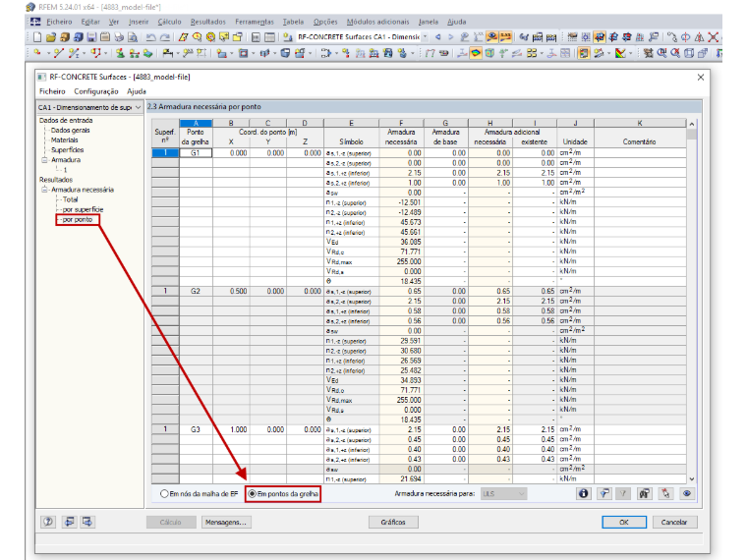Click the zoom window magnifier icon
747x560 pixels.
click(662, 53)
